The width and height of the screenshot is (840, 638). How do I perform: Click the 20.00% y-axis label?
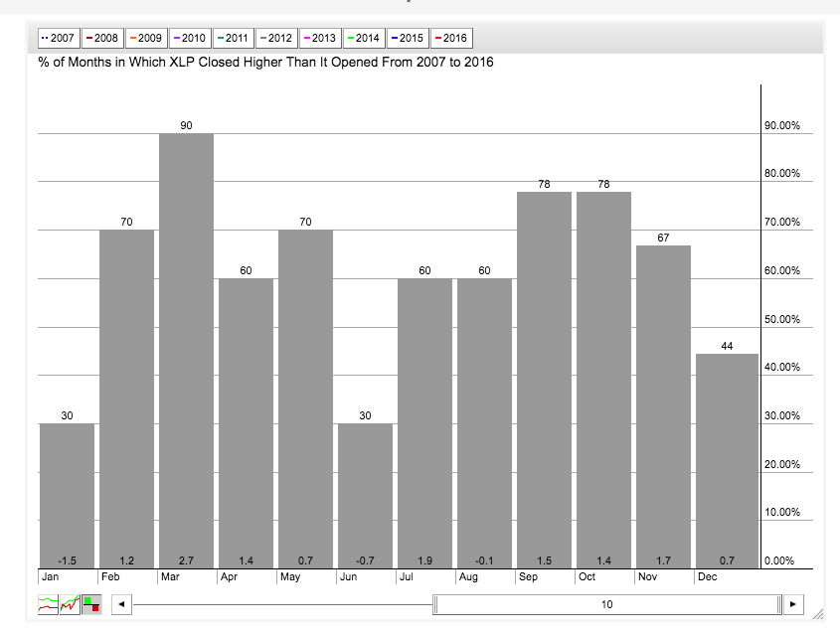[x=782, y=464]
